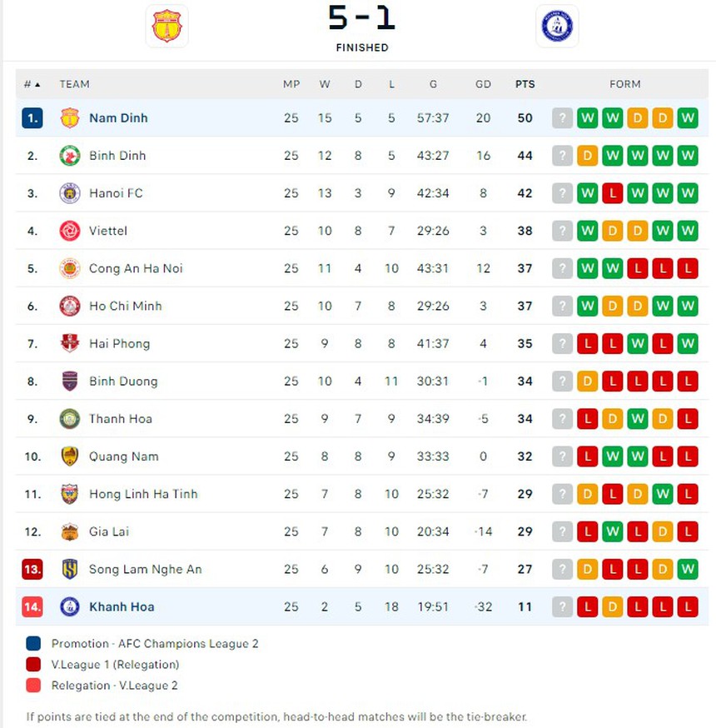Click the Khanh Hoa club logo

70,607
